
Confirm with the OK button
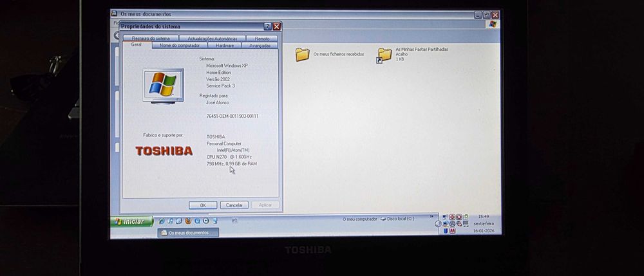pos(203,205)
